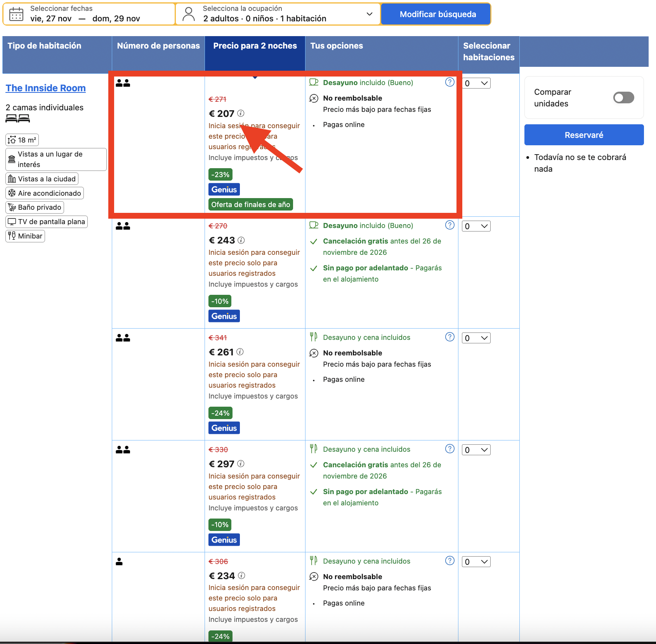Open help icon in the €261 row options
The height and width of the screenshot is (644, 656).
pyautogui.click(x=449, y=337)
